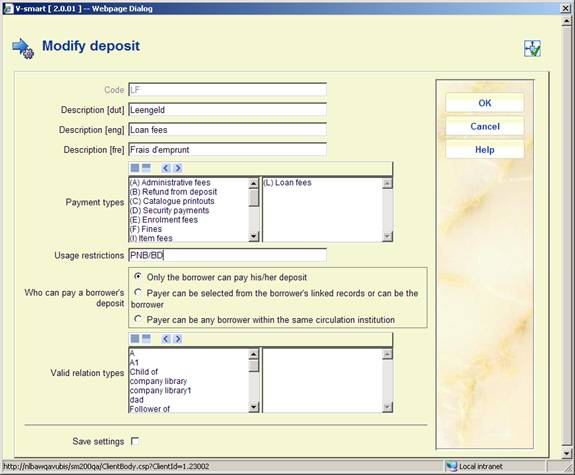Select 'Only the borrower can pay' radio option
The width and height of the screenshot is (575, 475).
pyautogui.click(x=138, y=276)
